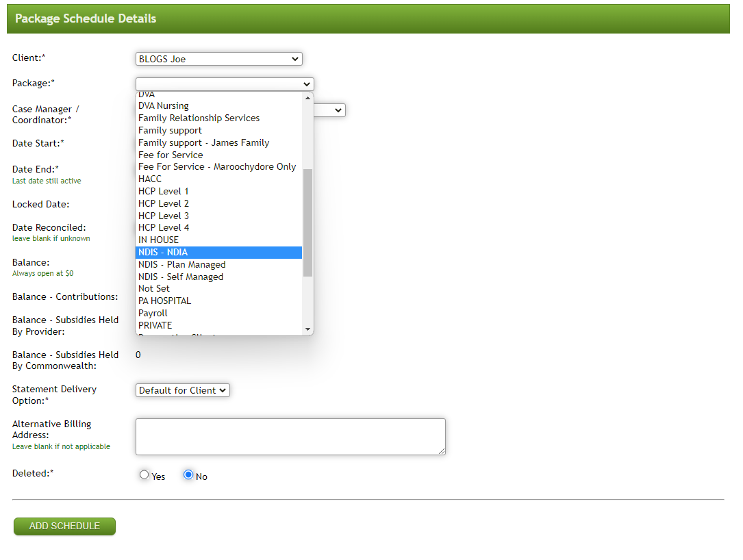
Task: Select Not Set from the package list
Action: coord(153,288)
